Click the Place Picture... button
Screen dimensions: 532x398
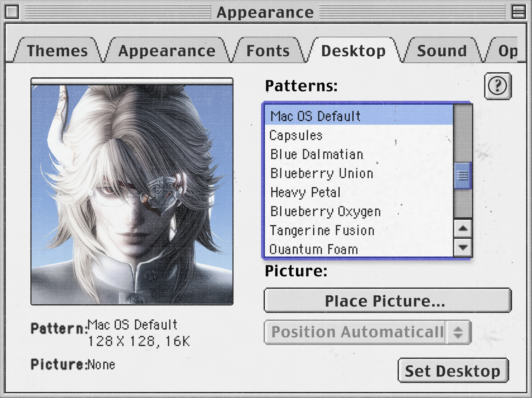point(388,300)
